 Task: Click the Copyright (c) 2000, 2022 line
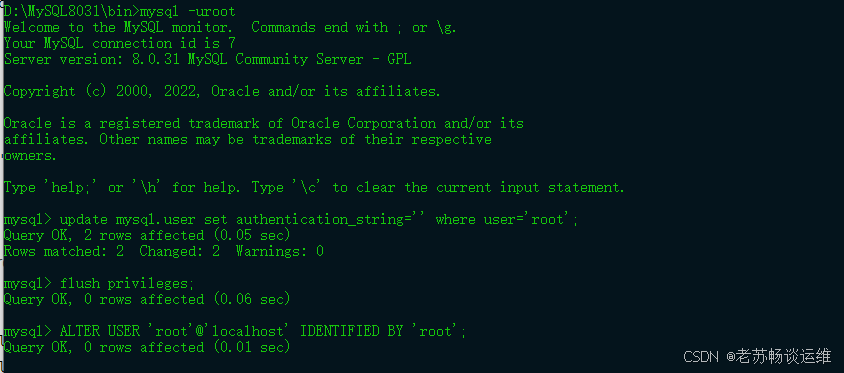click(x=222, y=92)
